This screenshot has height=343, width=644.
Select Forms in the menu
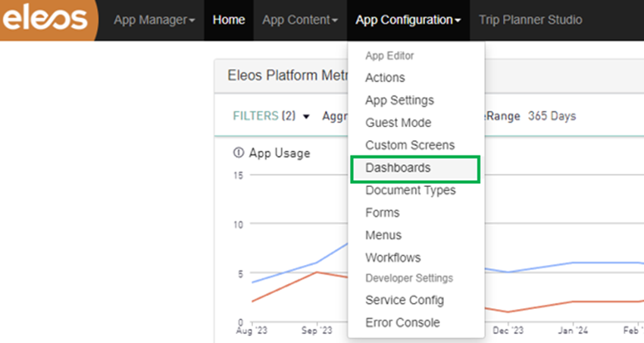click(x=383, y=213)
